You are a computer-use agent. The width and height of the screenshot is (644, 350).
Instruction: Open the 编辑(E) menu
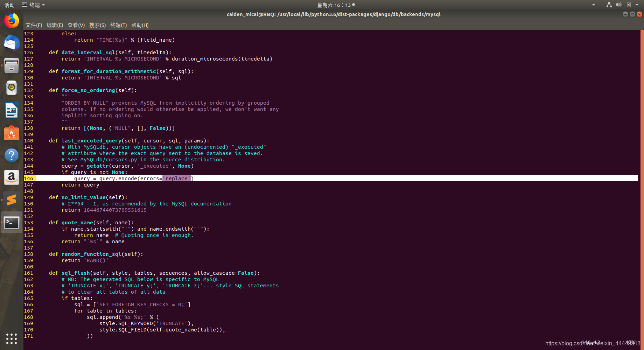(55, 25)
